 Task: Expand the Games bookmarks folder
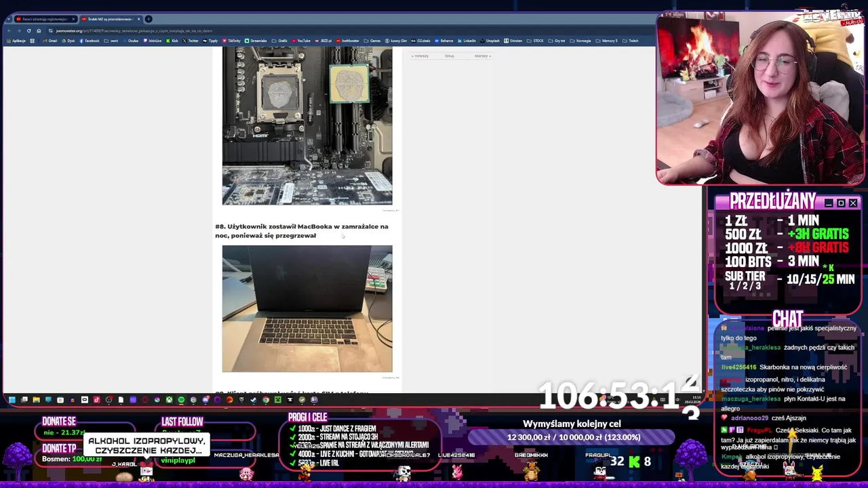coord(372,41)
